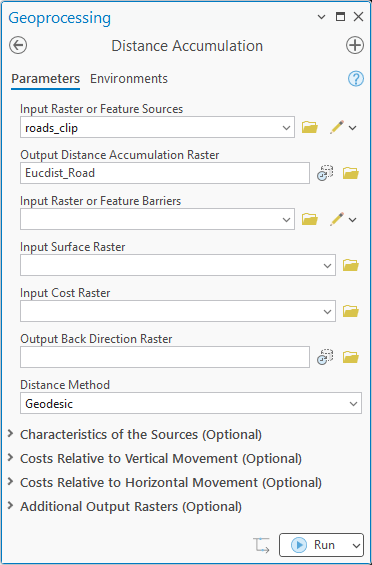Open the Input Cost Raster dropdown

tap(327, 312)
